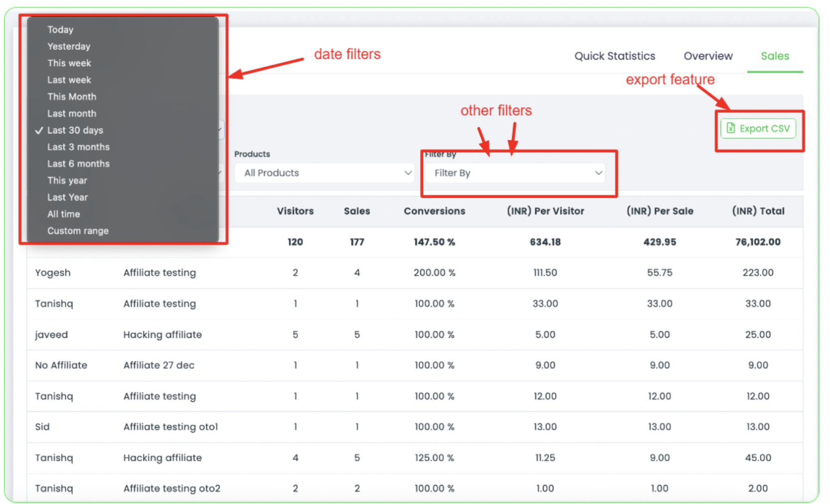Click the (INR) Total column header
Screen dimensions: 830x504
point(758,211)
